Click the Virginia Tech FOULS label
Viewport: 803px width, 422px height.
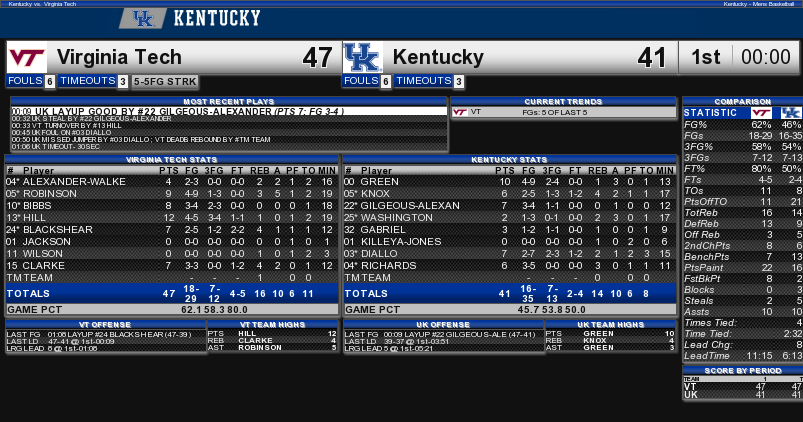pos(25,81)
